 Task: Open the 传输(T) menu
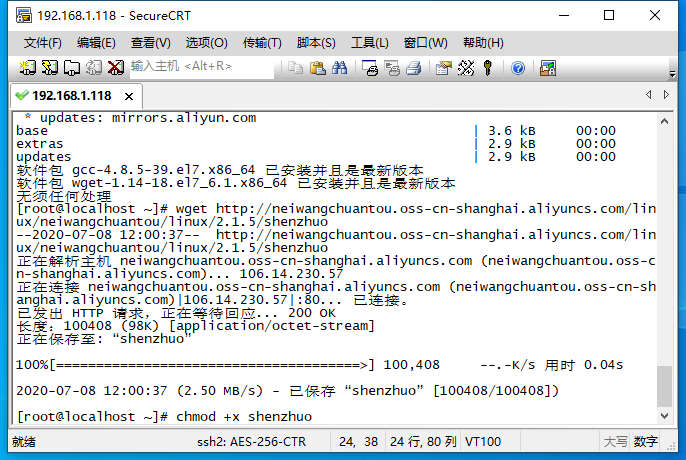click(x=262, y=43)
